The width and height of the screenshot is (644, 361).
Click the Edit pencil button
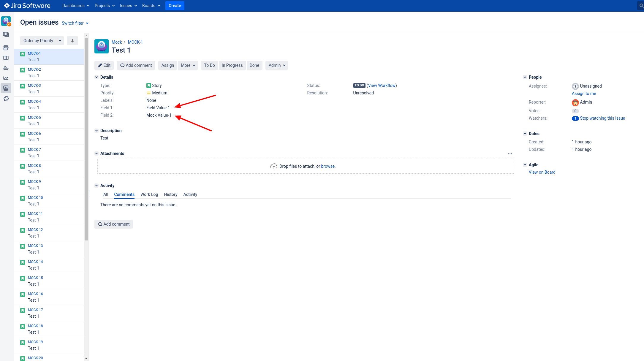tap(104, 65)
